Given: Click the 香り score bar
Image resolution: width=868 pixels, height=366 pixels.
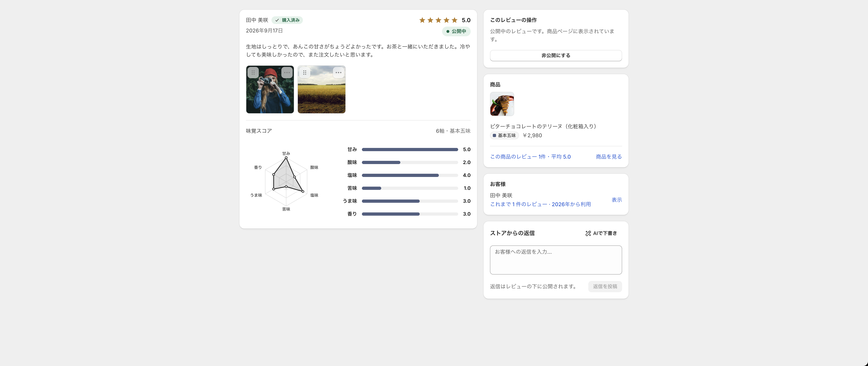Looking at the screenshot, I should (410, 214).
